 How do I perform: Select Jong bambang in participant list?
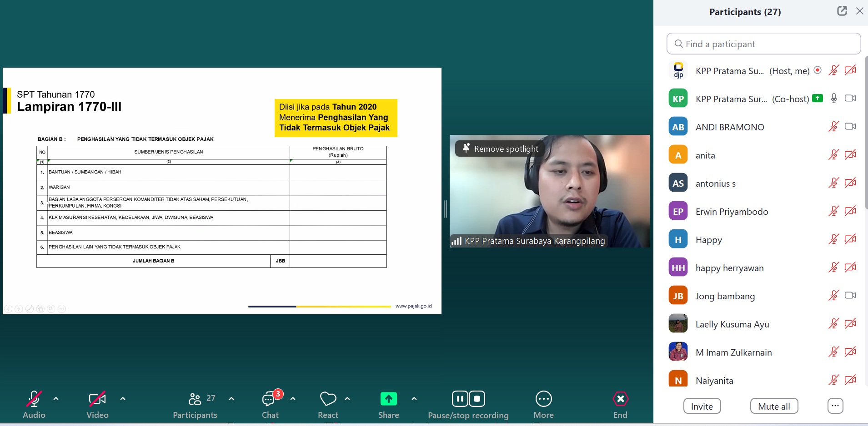(x=725, y=296)
